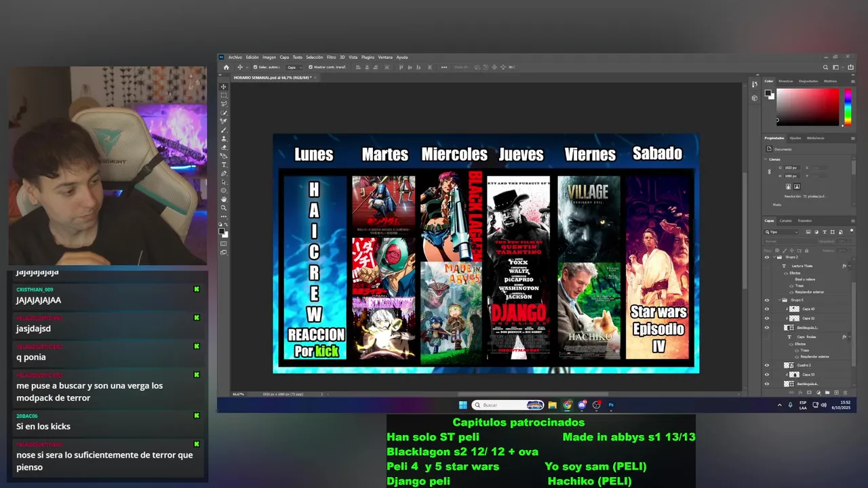Viewport: 868px width, 488px height.
Task: Click the Home icon in options bar
Action: coord(226,67)
